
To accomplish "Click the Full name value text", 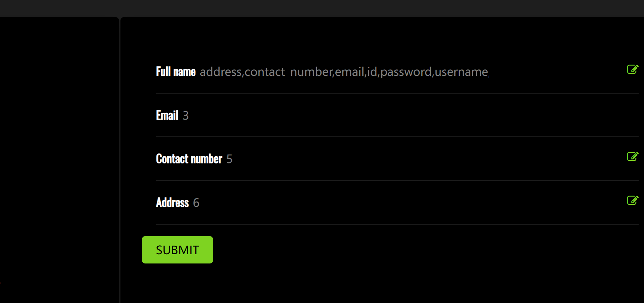I will click(344, 72).
